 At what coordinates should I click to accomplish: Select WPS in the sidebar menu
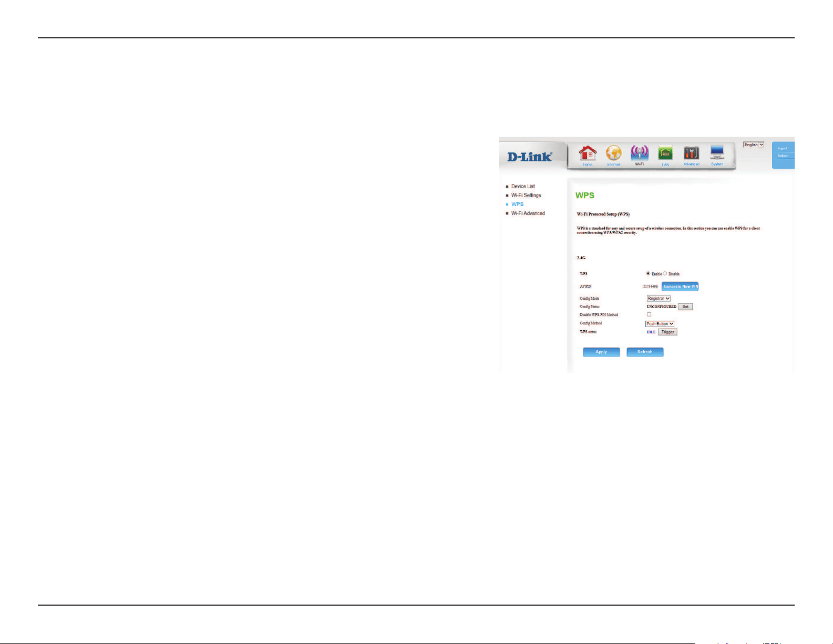point(517,204)
